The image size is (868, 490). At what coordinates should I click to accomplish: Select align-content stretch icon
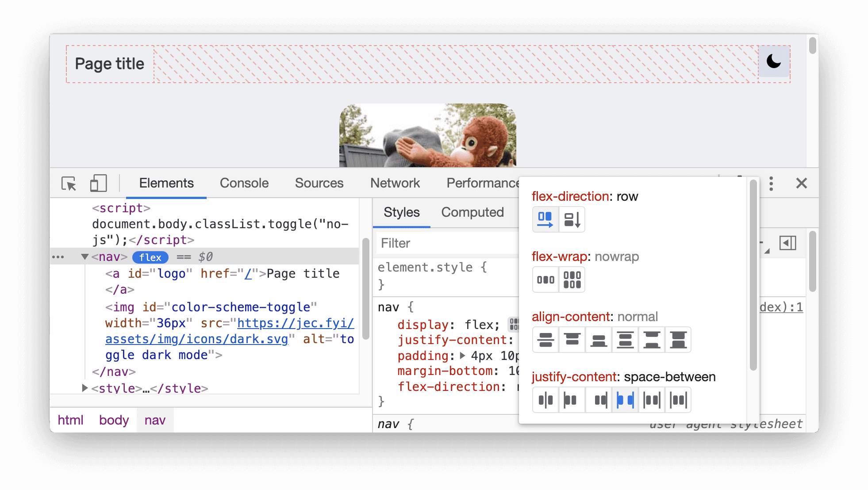pyautogui.click(x=679, y=340)
